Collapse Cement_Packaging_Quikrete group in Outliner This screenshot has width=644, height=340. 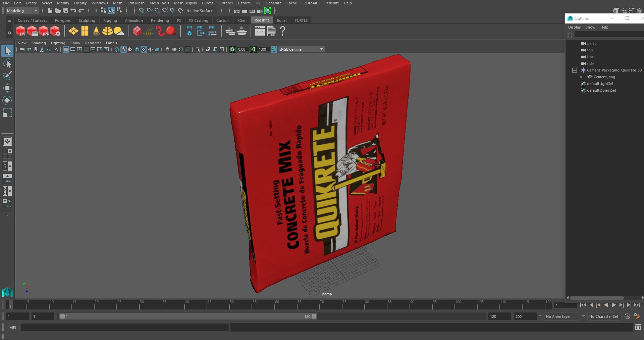coord(574,70)
